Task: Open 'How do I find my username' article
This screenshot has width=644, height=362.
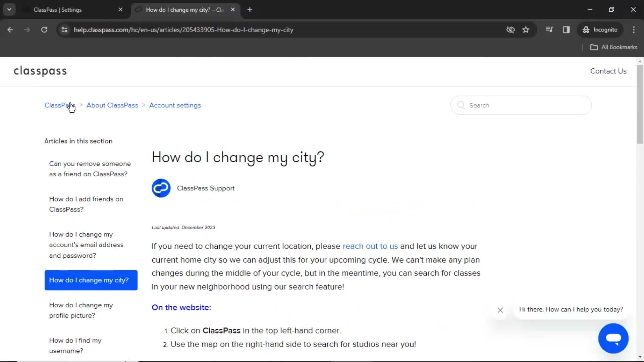Action: (75, 346)
